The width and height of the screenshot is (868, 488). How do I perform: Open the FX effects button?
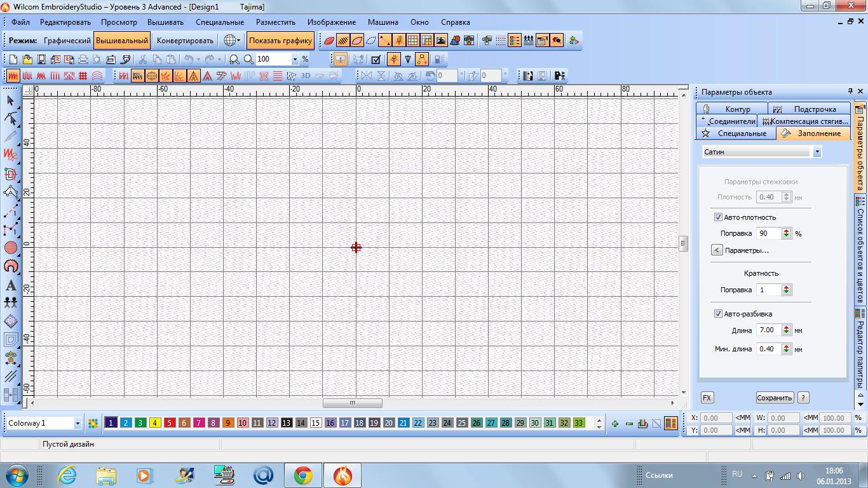click(707, 398)
